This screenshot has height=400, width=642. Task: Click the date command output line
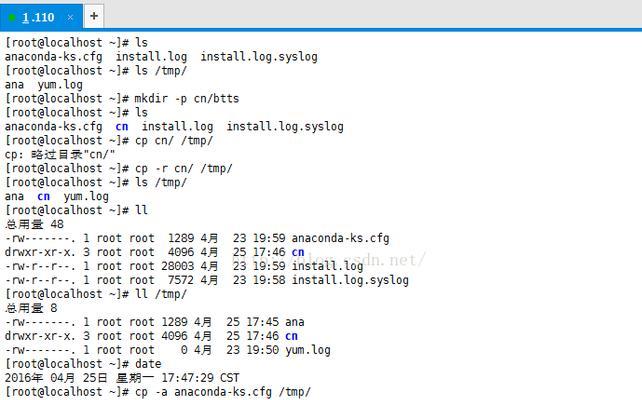coord(122,378)
